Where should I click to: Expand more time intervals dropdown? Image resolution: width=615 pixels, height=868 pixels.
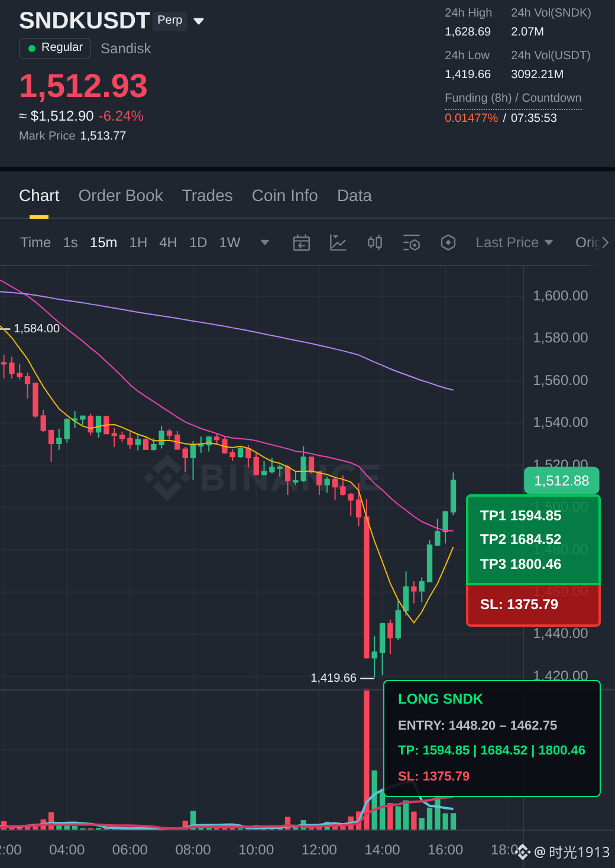click(x=265, y=242)
